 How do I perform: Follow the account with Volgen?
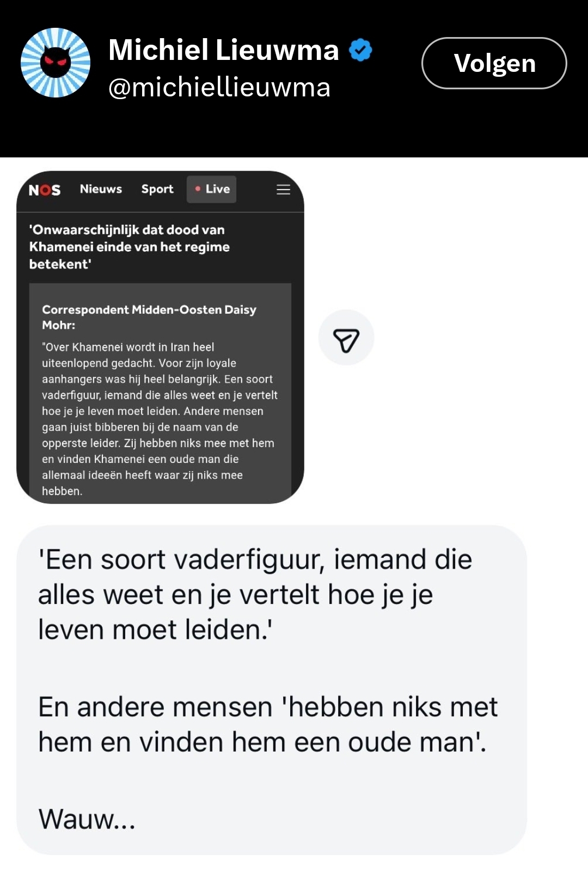(494, 63)
